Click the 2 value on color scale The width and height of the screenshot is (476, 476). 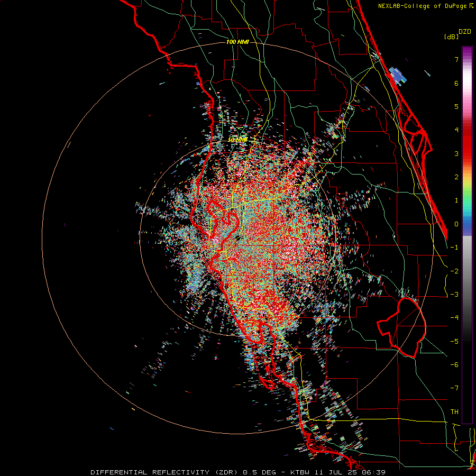[x=456, y=177]
